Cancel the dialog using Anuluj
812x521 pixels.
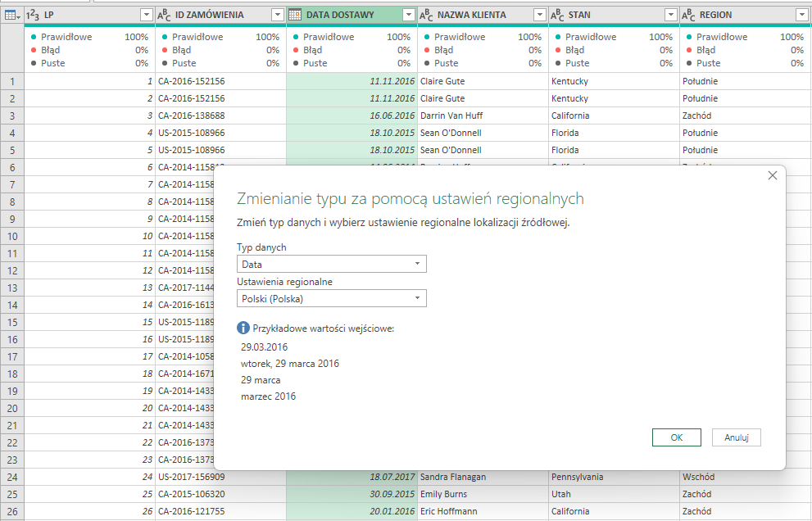tap(736, 437)
